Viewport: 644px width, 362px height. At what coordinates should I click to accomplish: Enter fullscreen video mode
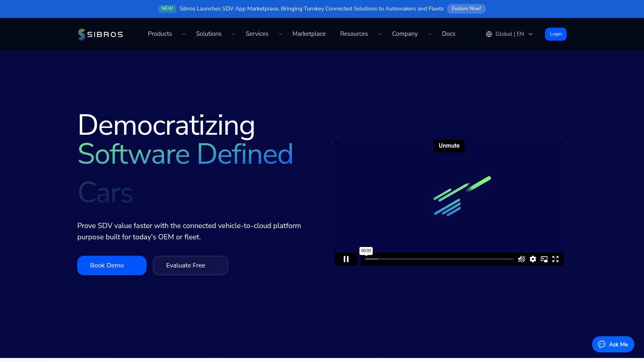click(x=555, y=259)
